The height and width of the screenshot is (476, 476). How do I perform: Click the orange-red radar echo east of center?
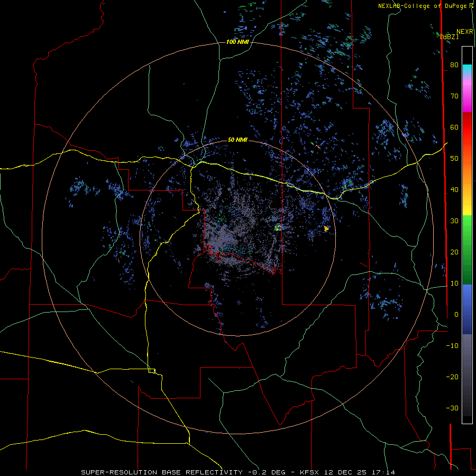click(326, 228)
